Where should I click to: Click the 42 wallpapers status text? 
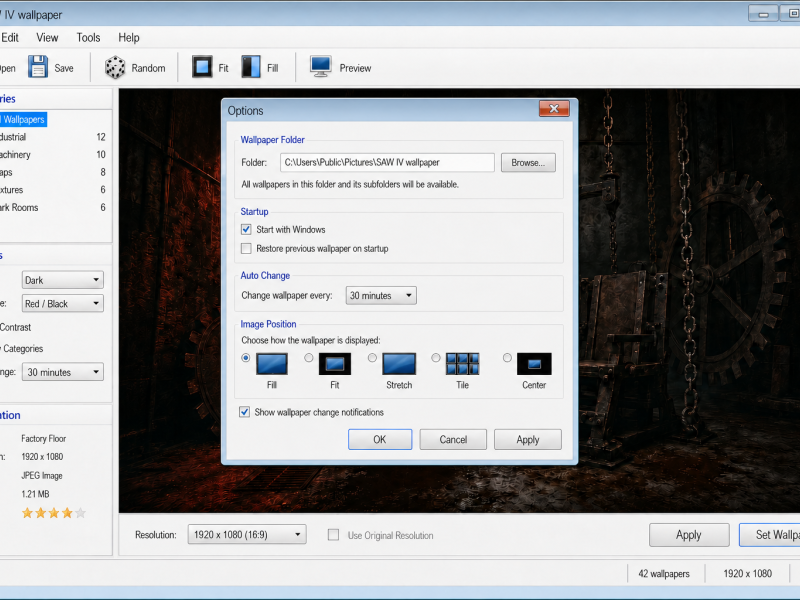coord(664,573)
